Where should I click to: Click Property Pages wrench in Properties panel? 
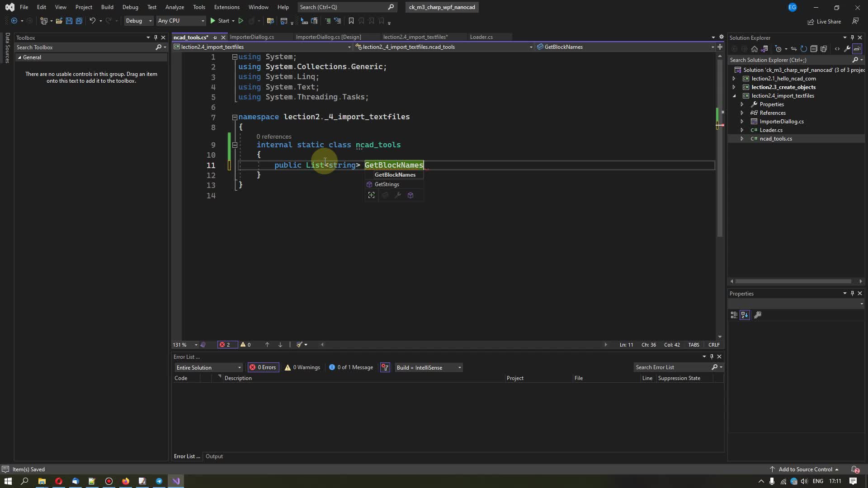coord(758,315)
